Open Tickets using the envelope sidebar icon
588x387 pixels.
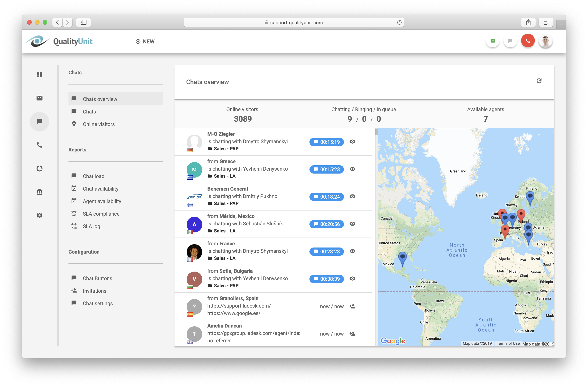click(x=40, y=98)
